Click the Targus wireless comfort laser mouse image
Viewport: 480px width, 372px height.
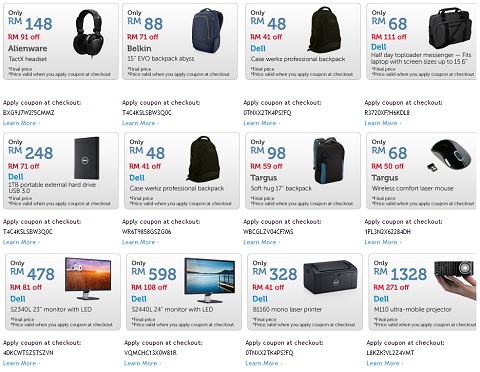(450, 155)
